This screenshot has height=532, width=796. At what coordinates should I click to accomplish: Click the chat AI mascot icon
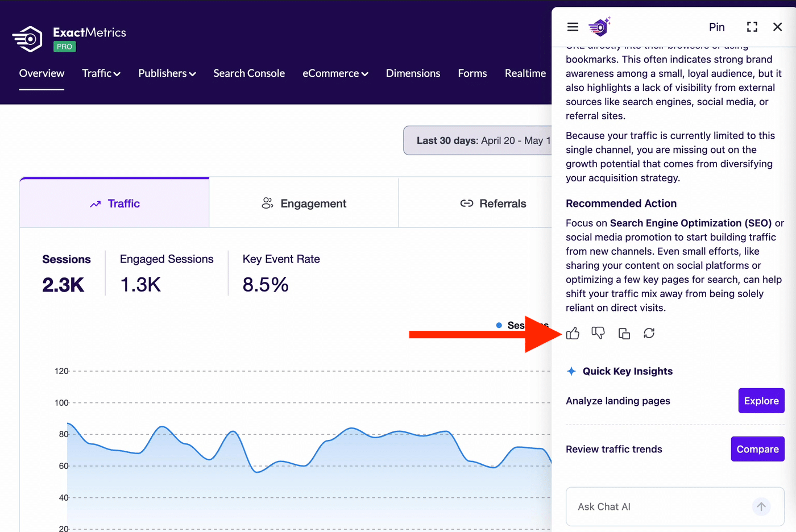[599, 27]
